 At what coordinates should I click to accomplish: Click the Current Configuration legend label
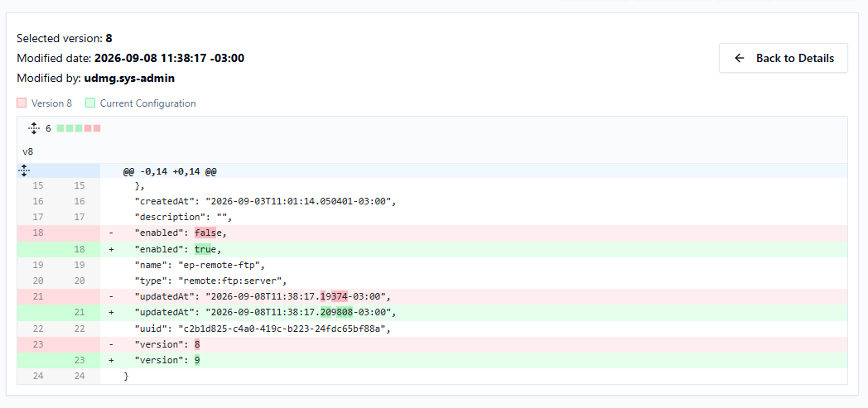coord(147,103)
